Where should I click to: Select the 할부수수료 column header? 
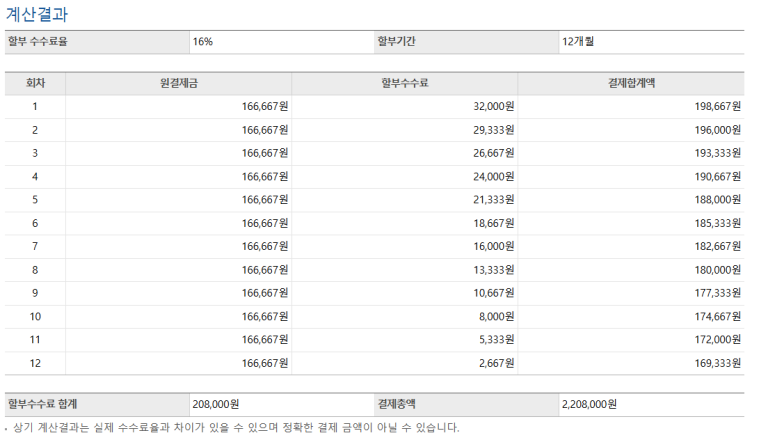pos(404,83)
